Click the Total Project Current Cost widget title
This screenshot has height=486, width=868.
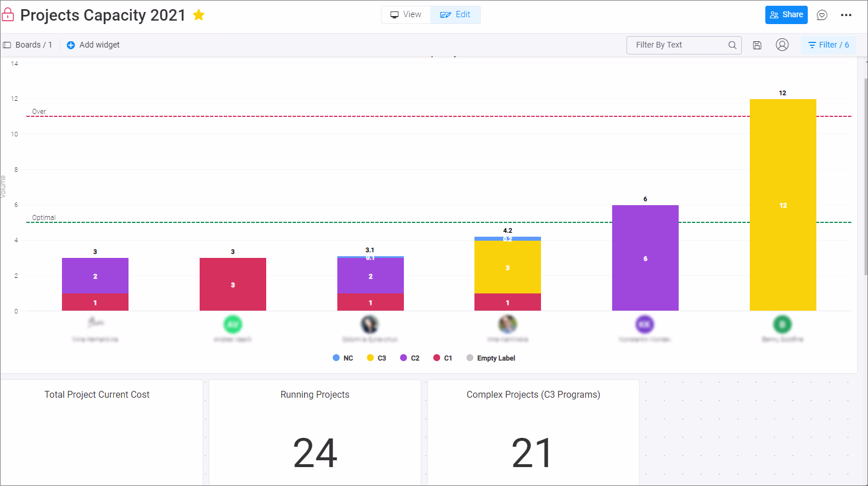pos(97,394)
